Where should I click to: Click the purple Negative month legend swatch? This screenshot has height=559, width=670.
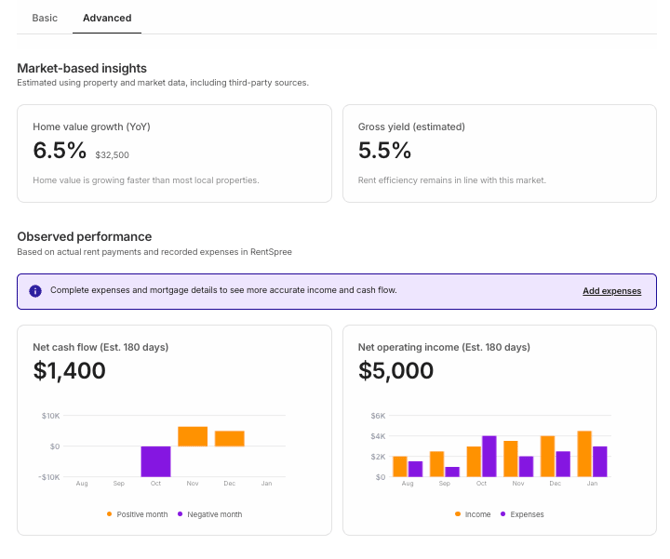(181, 514)
